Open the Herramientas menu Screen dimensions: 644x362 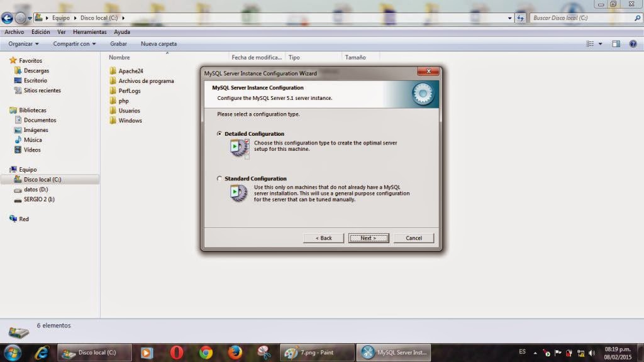tap(89, 32)
